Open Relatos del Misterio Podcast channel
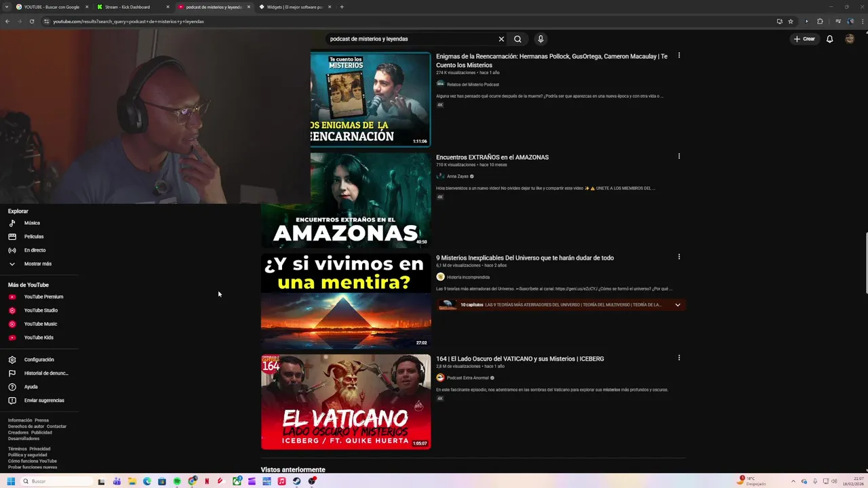 pyautogui.click(x=473, y=85)
